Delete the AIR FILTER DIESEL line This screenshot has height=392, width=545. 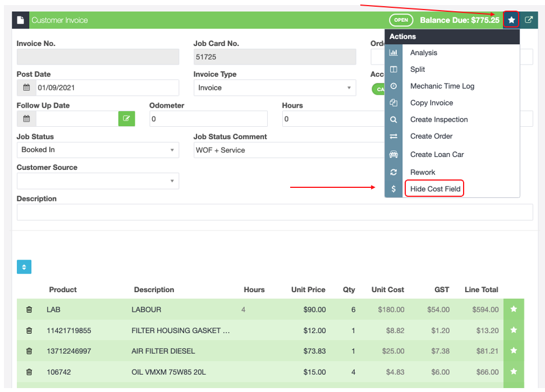click(29, 351)
